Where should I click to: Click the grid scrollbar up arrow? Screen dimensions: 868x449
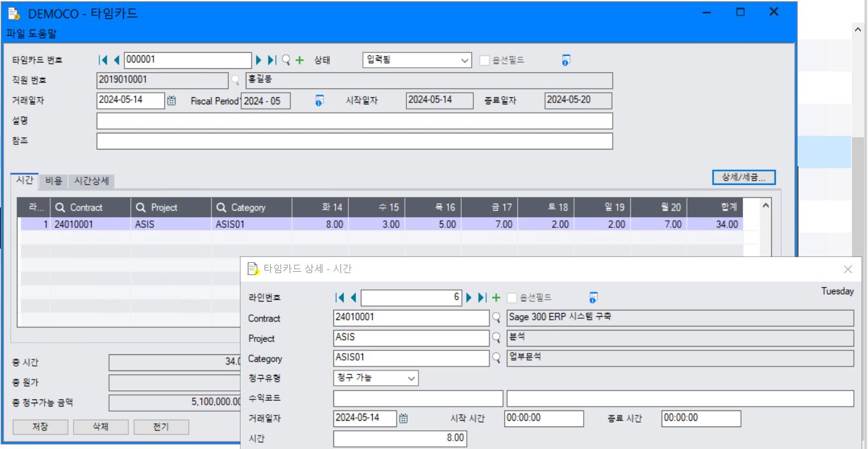765,206
